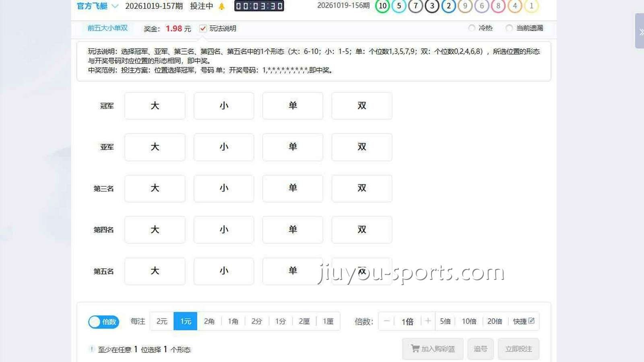The height and width of the screenshot is (362, 644).
Task: Click drawn number ball 8
Action: (498, 6)
